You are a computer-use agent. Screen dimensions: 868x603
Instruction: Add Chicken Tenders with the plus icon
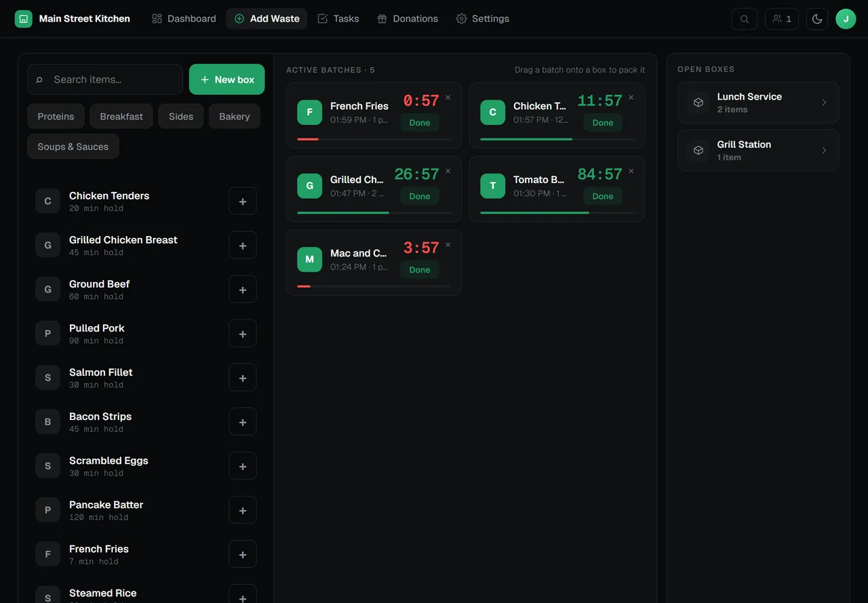tap(243, 201)
